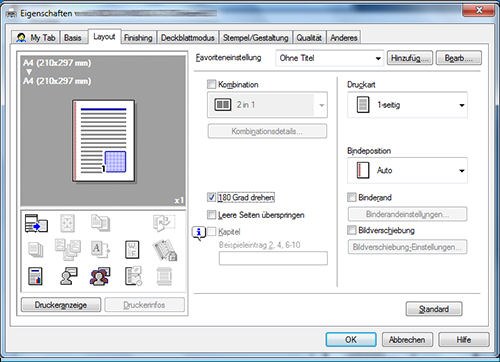The image size is (500, 362).
Task: Click the Kapitel page range input field
Action: 273,258
